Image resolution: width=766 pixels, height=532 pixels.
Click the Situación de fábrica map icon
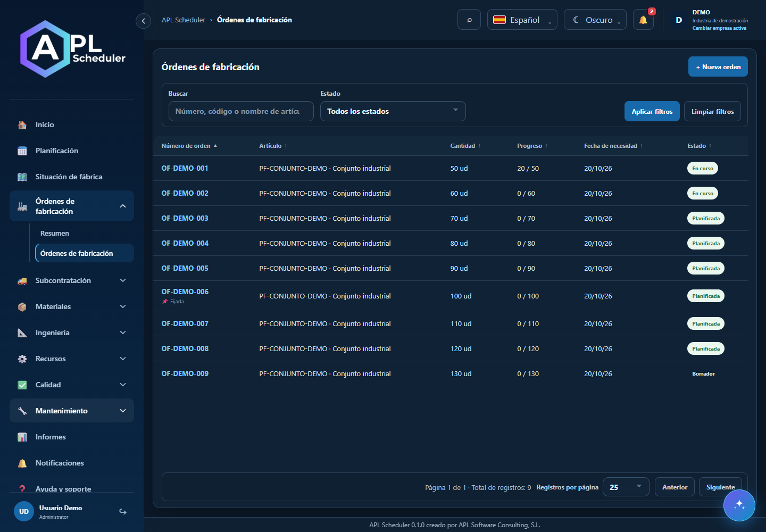22,177
